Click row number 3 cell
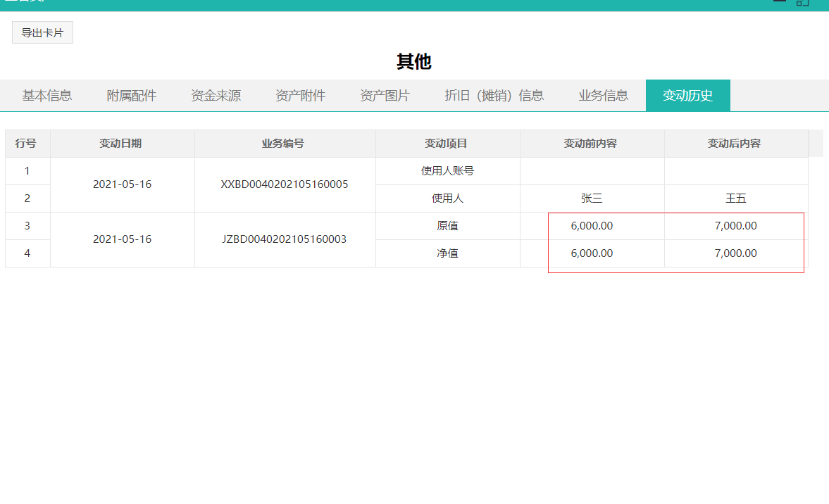This screenshot has width=829, height=504. [27, 226]
